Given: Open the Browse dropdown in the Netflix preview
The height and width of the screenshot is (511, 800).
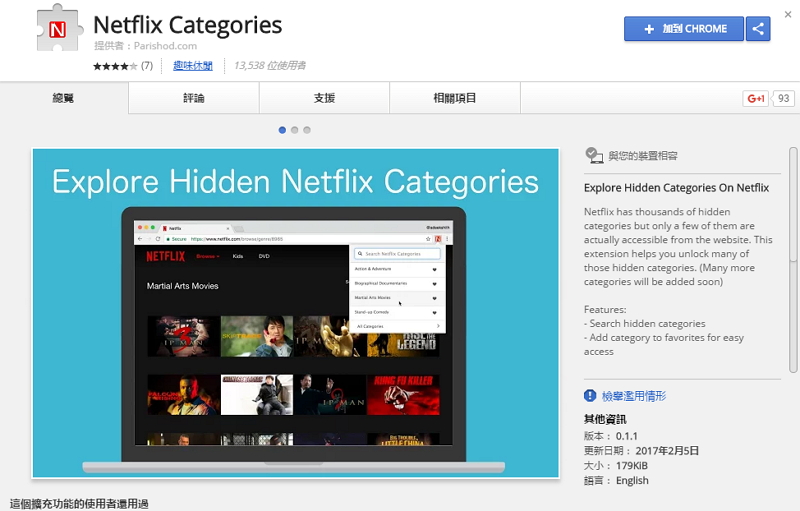Looking at the screenshot, I should click(x=208, y=256).
